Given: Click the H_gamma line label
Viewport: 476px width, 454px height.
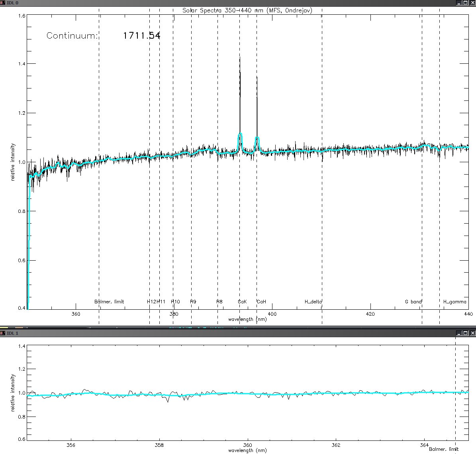Looking at the screenshot, I should point(455,302).
